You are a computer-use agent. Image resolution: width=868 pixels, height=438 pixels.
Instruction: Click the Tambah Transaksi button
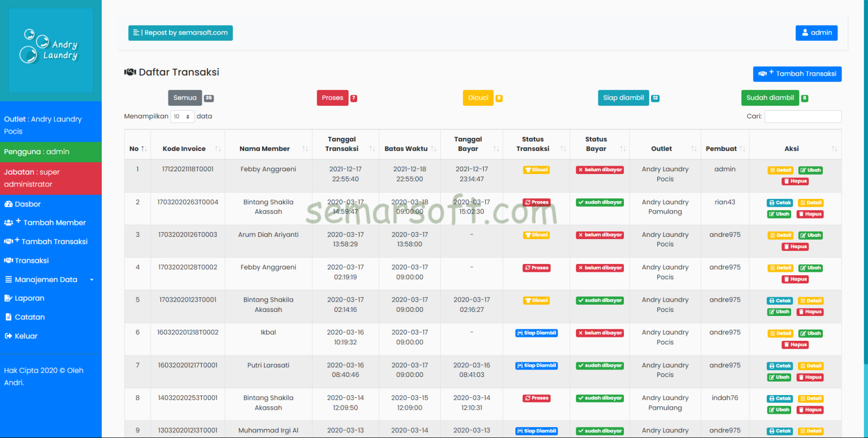(797, 74)
